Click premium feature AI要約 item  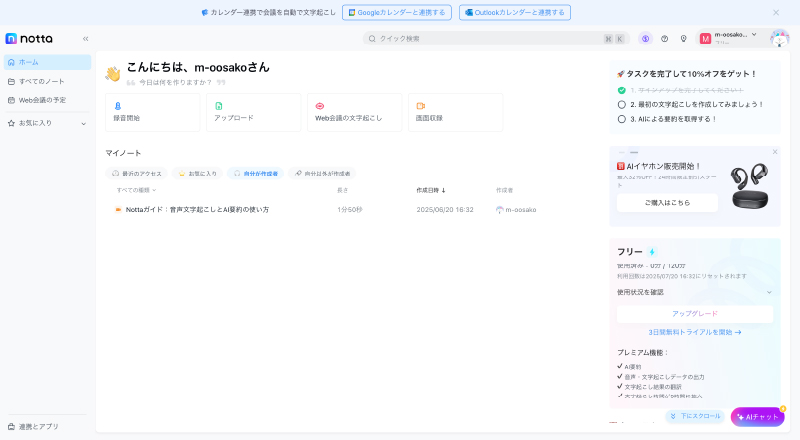(x=629, y=366)
